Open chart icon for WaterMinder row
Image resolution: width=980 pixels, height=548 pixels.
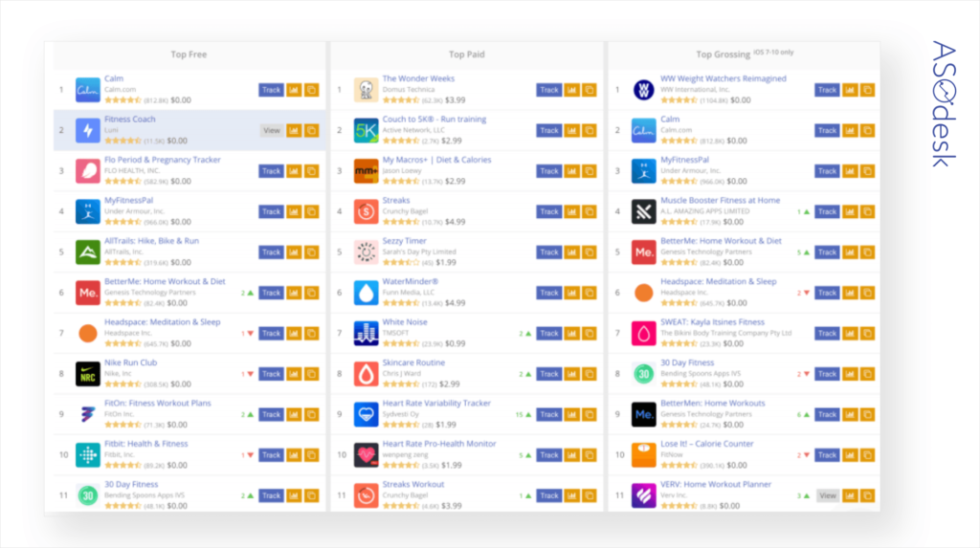572,293
